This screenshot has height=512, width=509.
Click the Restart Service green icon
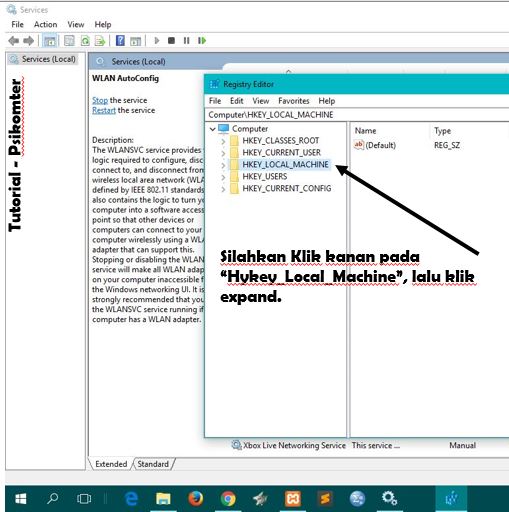pyautogui.click(x=202, y=41)
